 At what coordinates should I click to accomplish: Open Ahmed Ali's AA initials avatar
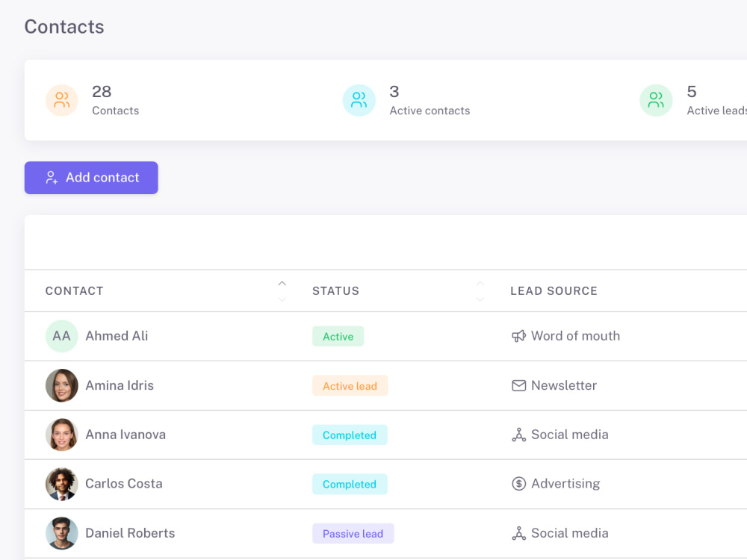click(x=62, y=336)
